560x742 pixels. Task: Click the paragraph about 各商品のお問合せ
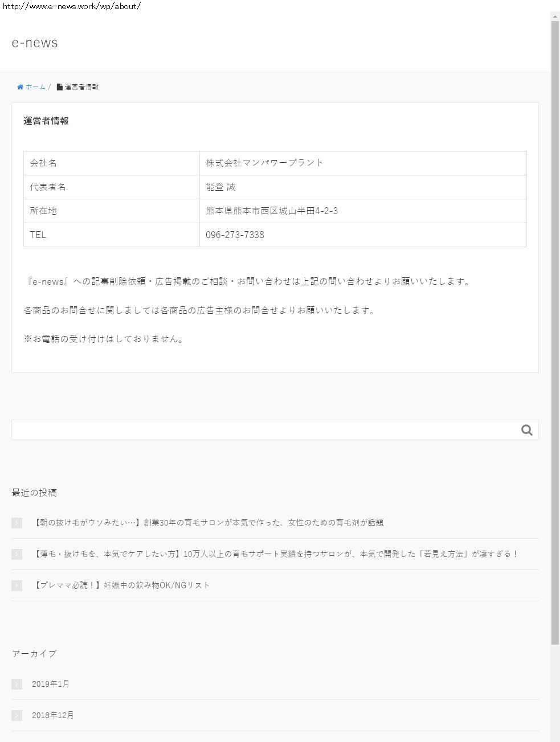click(200, 310)
